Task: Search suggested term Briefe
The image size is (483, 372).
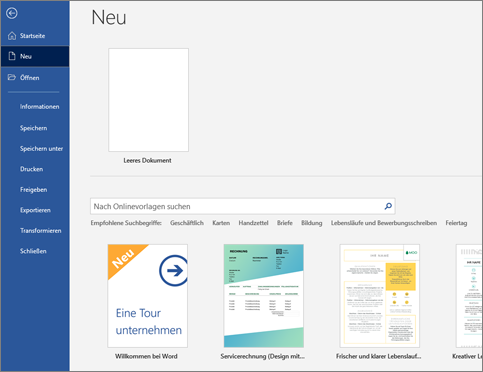Action: pyautogui.click(x=285, y=223)
